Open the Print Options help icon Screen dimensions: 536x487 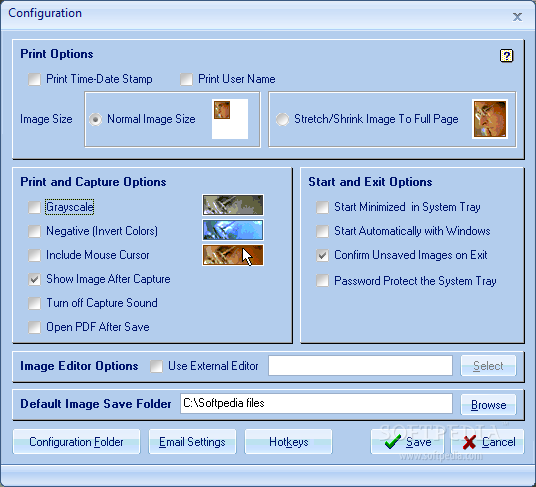click(x=506, y=56)
